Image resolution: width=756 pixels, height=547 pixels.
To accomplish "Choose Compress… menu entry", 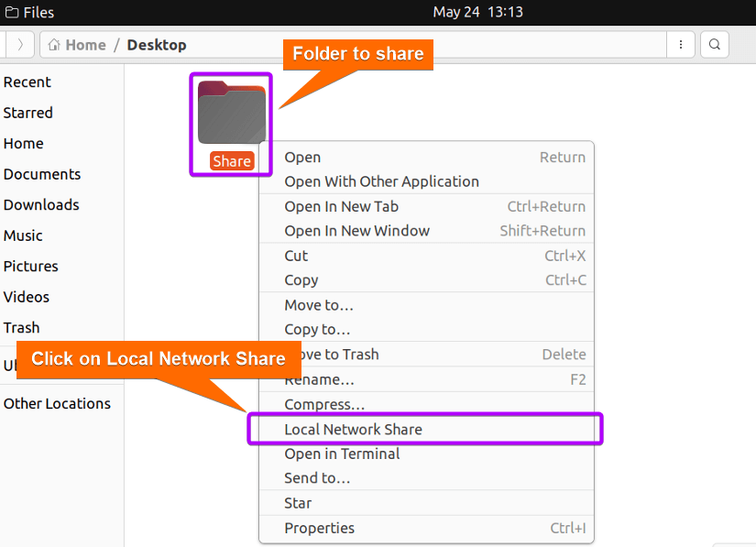I will point(427,404).
